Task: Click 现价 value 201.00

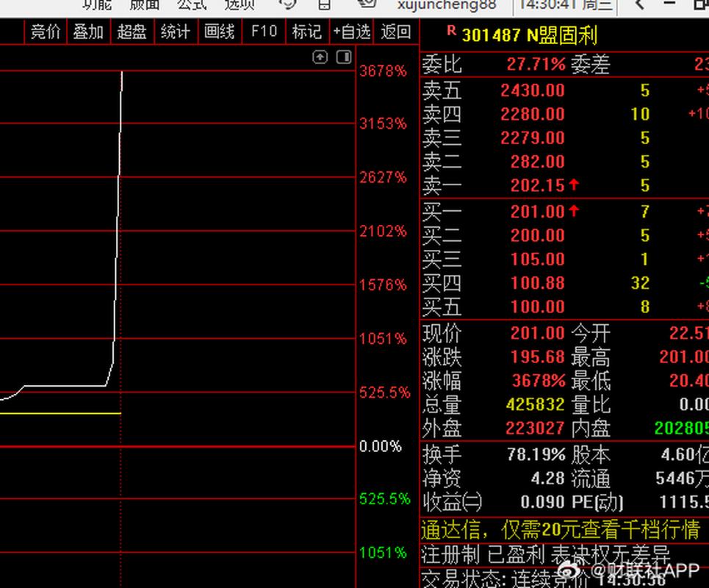Action: pos(538,334)
